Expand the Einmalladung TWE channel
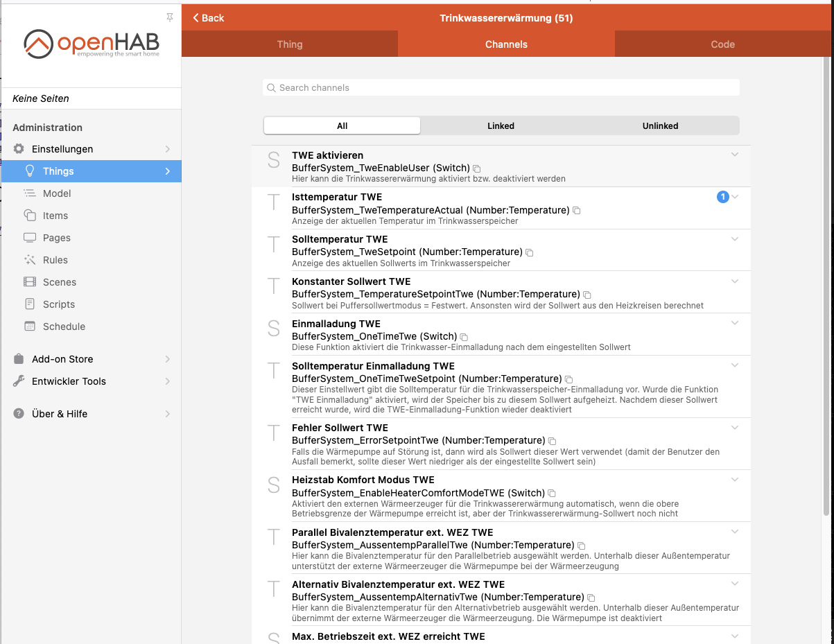The height and width of the screenshot is (644, 834). pyautogui.click(x=735, y=322)
